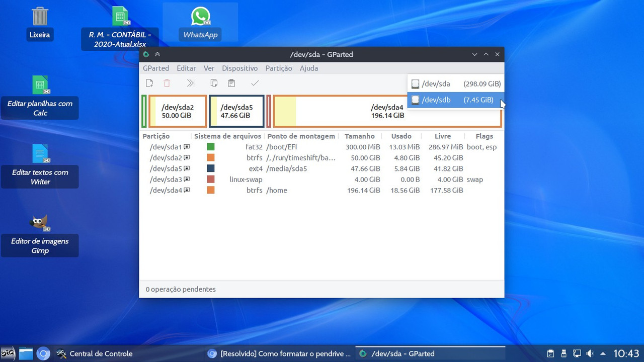Screen dimensions: 644x362
Task: Choose /dev/sdb (7.45 GiB) in device dropdown
Action: point(455,100)
